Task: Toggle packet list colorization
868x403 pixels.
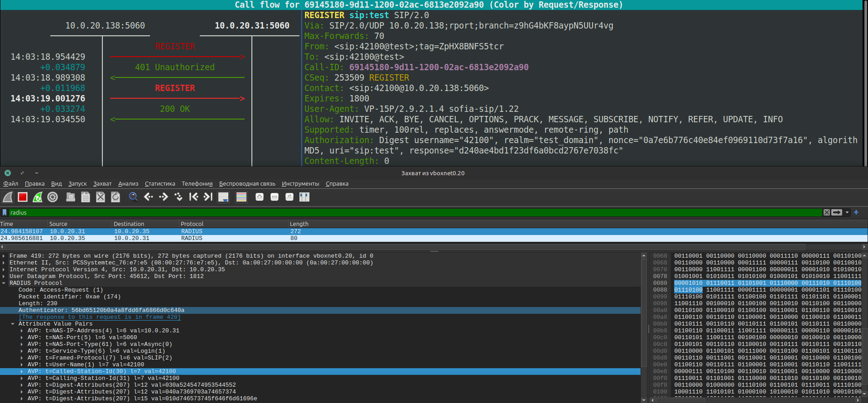Action: tap(241, 197)
